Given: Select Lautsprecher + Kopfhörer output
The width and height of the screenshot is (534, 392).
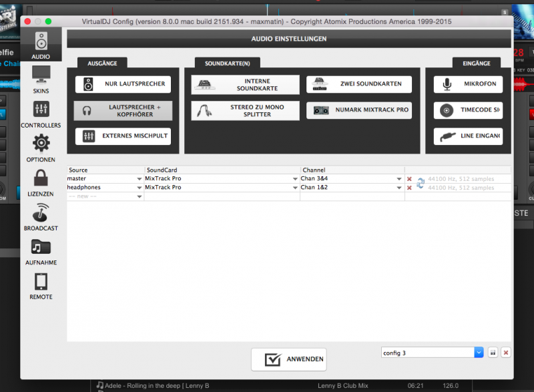Looking at the screenshot, I should point(123,111).
